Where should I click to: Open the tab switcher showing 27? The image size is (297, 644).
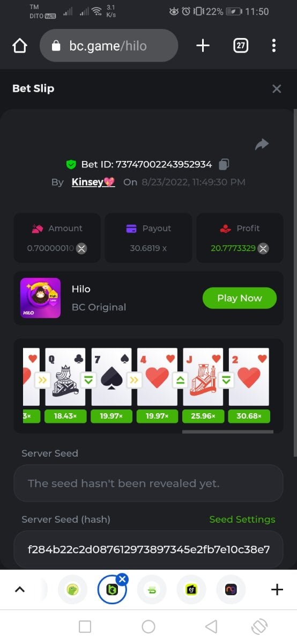pos(241,46)
